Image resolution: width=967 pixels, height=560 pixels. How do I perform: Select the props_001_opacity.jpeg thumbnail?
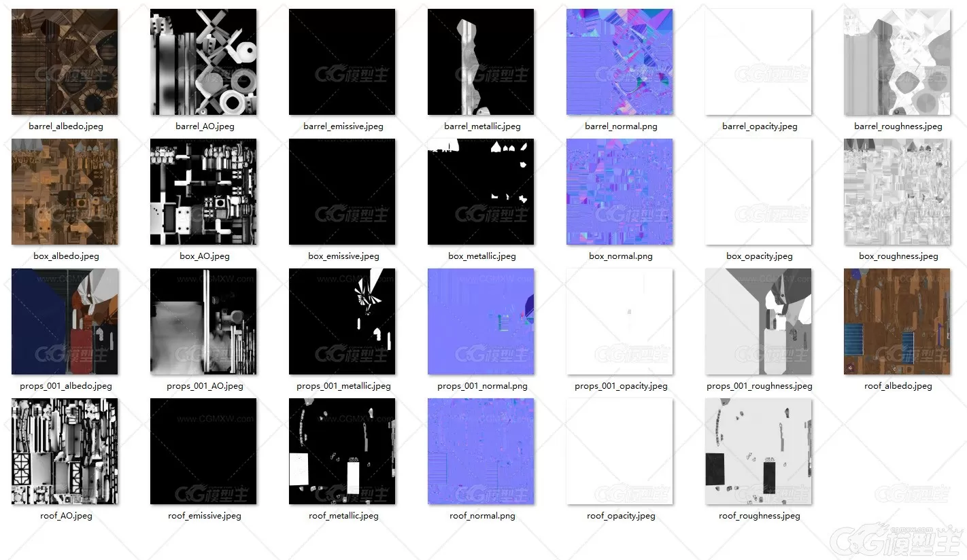coord(620,321)
